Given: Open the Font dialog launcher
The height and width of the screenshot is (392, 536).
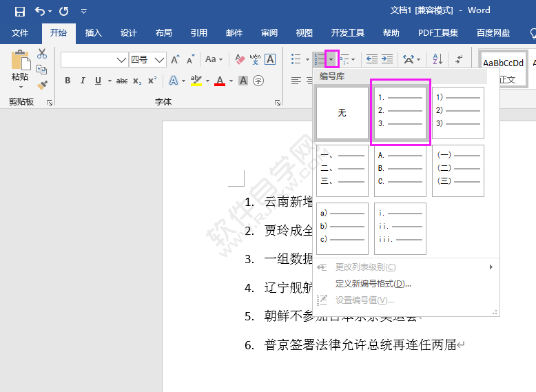Looking at the screenshot, I should pyautogui.click(x=278, y=102).
